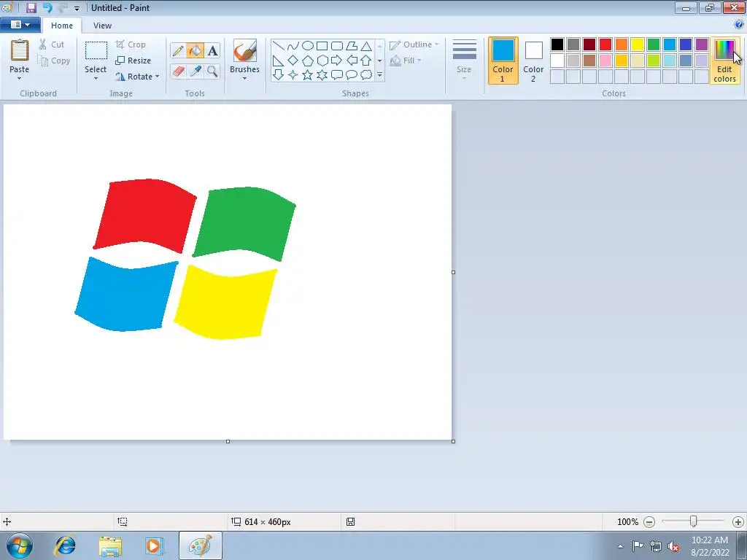Choose the Left arrow shape
Viewport: 747px width, 560px height.
(x=352, y=61)
